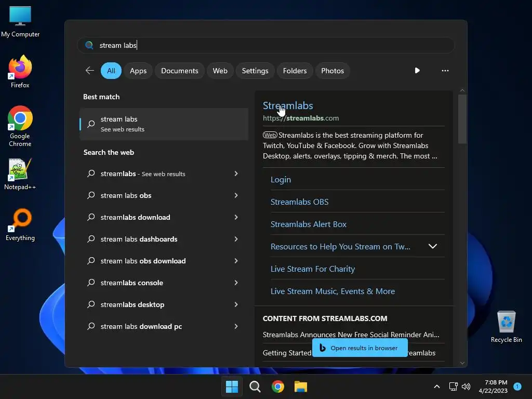This screenshot has height=399, width=532.
Task: Open the https://streamlabs.com URL
Action: [x=301, y=118]
